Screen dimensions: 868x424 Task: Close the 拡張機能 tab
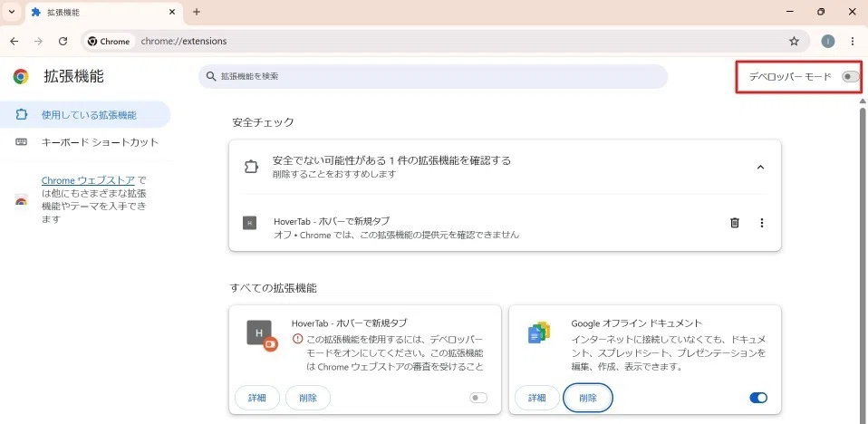tap(172, 12)
